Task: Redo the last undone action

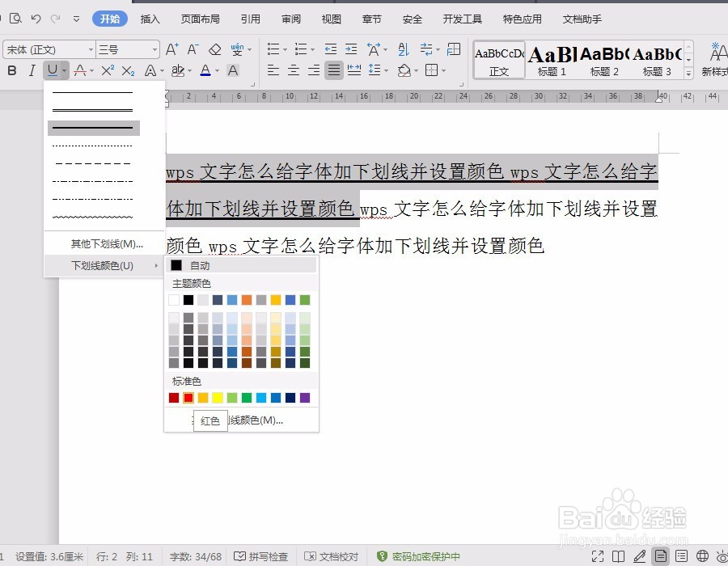Action: point(55,19)
